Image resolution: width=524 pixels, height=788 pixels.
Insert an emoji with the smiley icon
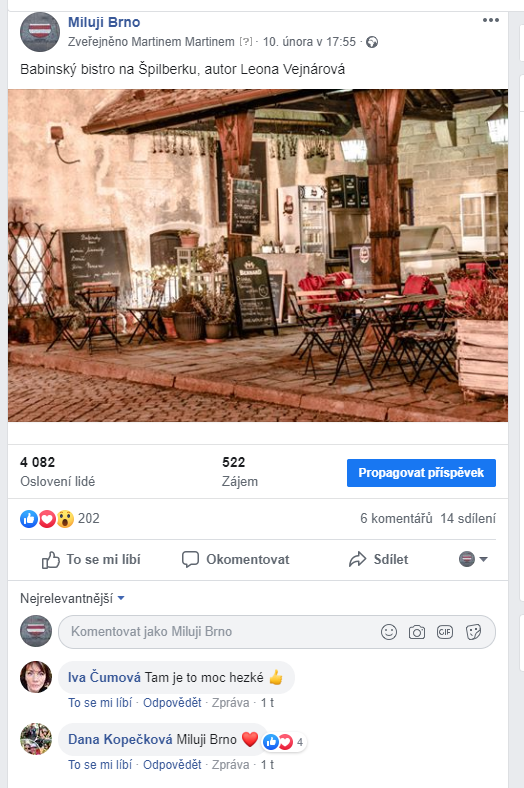[x=389, y=632]
